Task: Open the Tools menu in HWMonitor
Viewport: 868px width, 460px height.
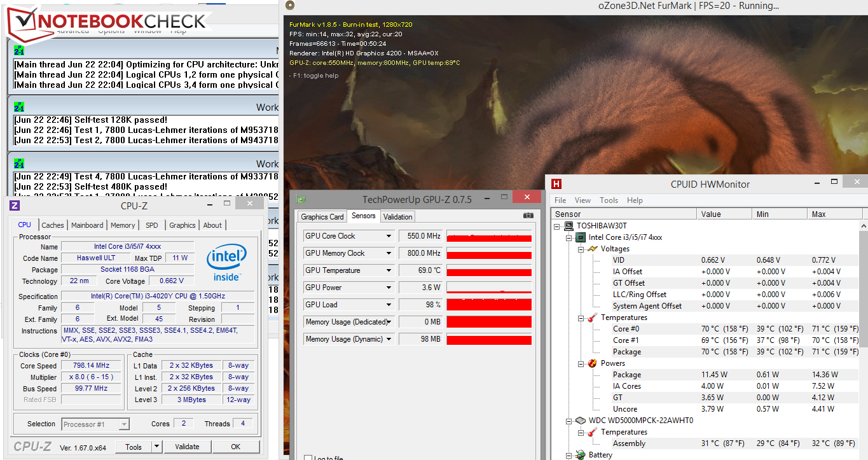Action: pos(609,200)
